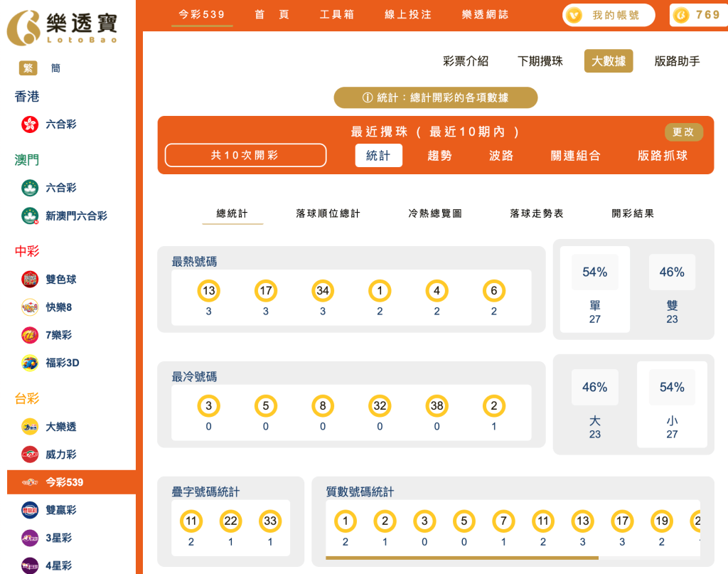Expand the 台彩 sidebar category
728x574 pixels.
pos(26,399)
